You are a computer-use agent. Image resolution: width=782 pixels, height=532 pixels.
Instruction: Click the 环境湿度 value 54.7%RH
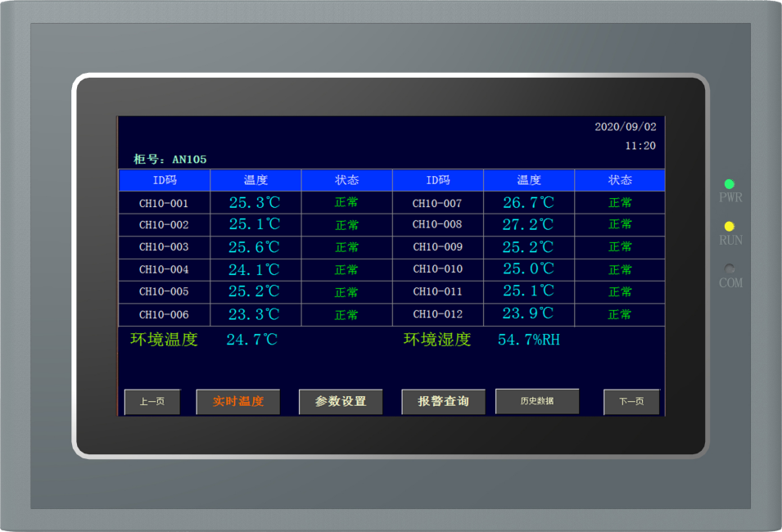(x=529, y=340)
